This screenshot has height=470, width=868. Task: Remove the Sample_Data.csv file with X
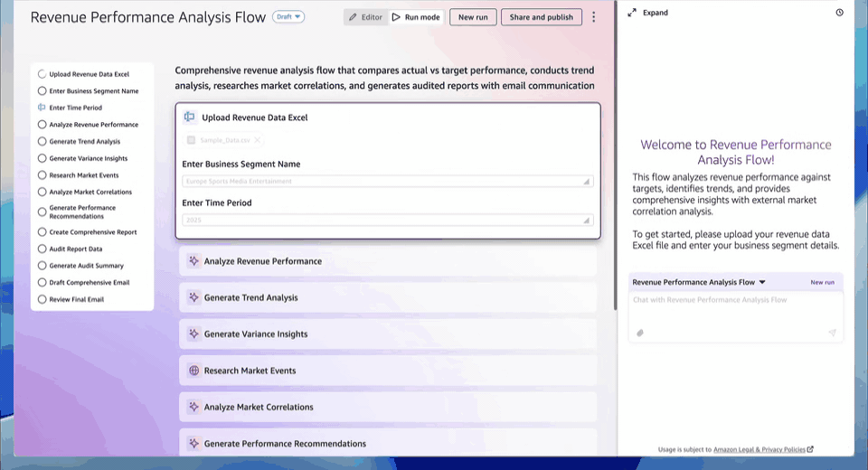tap(258, 140)
